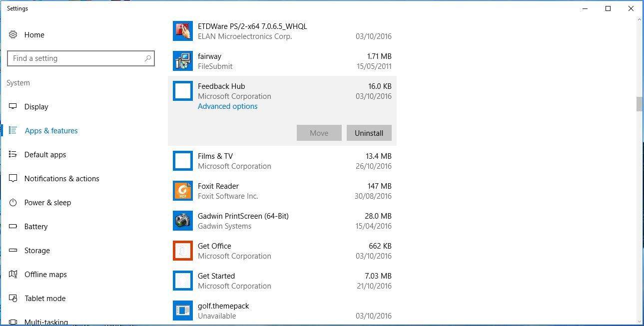
Task: Click the Storage drive icon
Action: [x=13, y=250]
